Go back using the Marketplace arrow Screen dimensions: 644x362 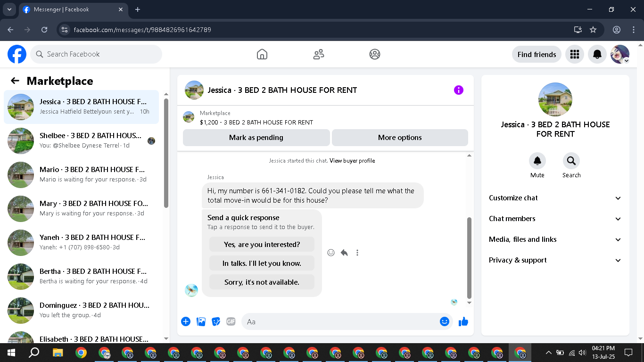tap(15, 81)
